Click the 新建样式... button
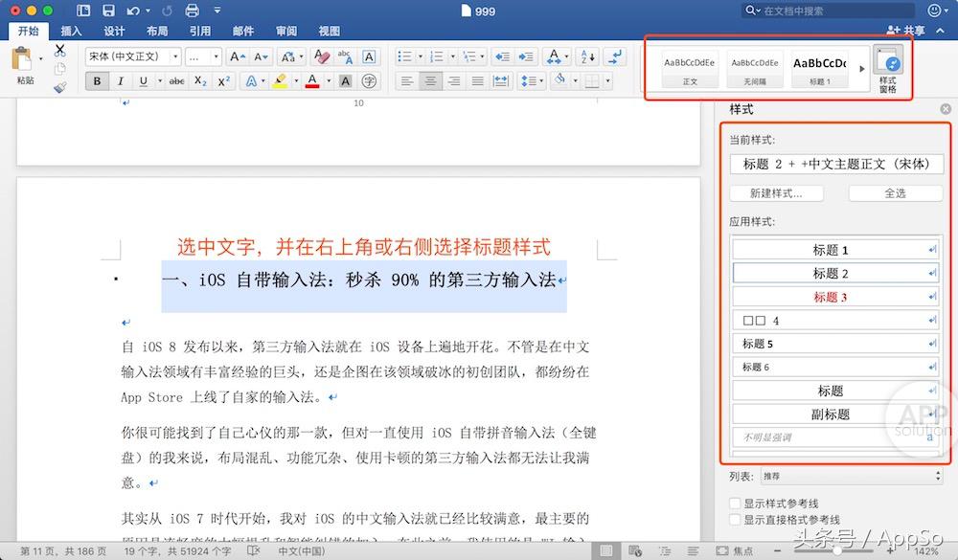This screenshot has height=560, width=958. coord(776,193)
